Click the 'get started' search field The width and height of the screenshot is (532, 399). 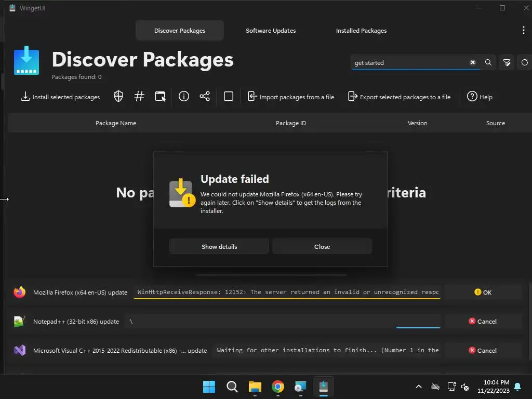click(410, 62)
